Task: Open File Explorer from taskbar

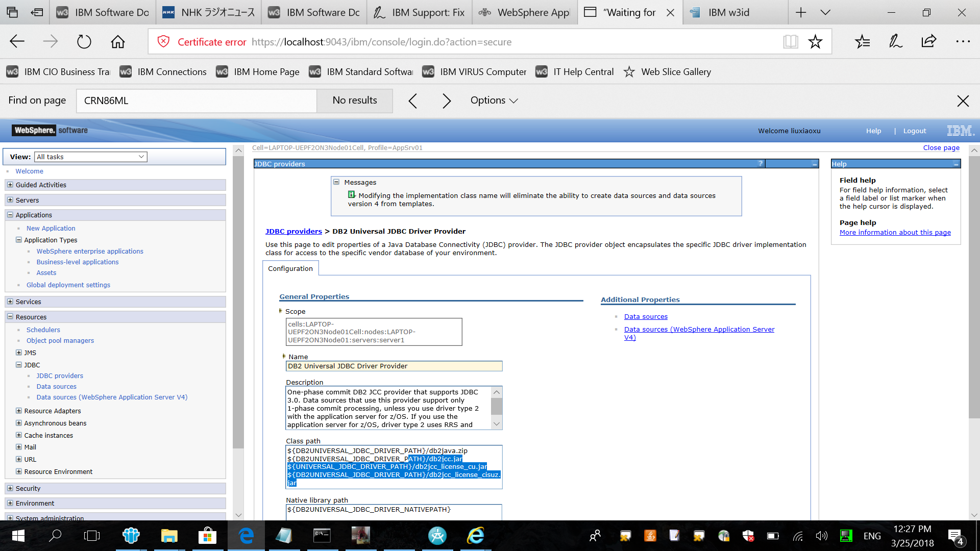Action: (169, 536)
